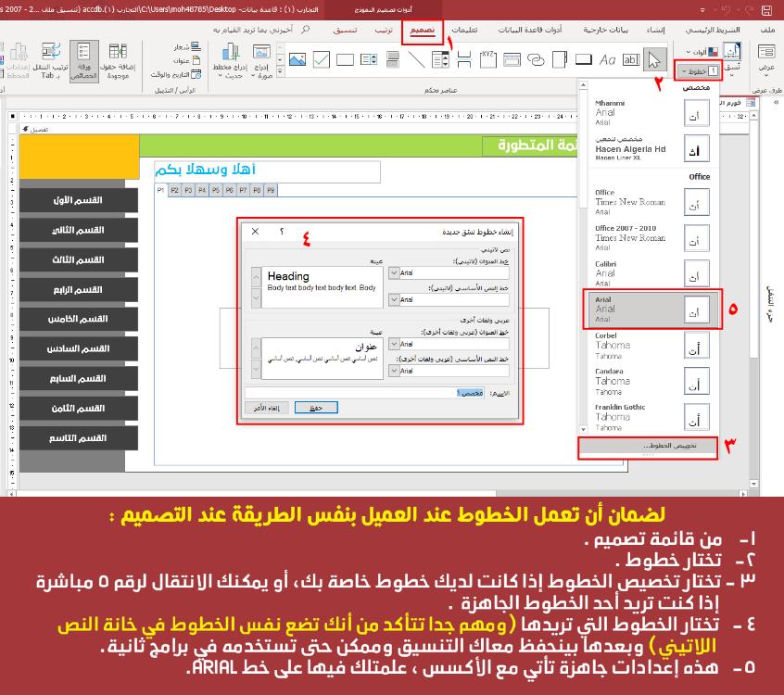Switch to Database Tools (أدوات قاعدة البيانات) tab
This screenshot has width=784, height=695.
click(x=530, y=30)
